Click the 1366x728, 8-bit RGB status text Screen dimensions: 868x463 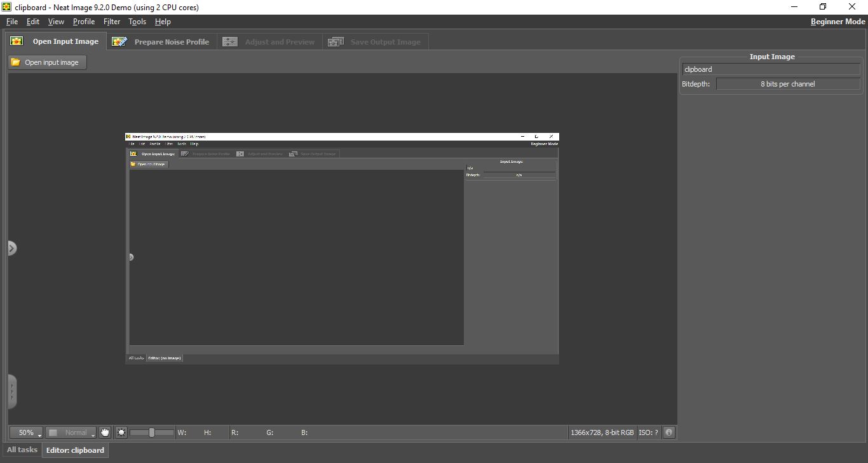(x=602, y=432)
